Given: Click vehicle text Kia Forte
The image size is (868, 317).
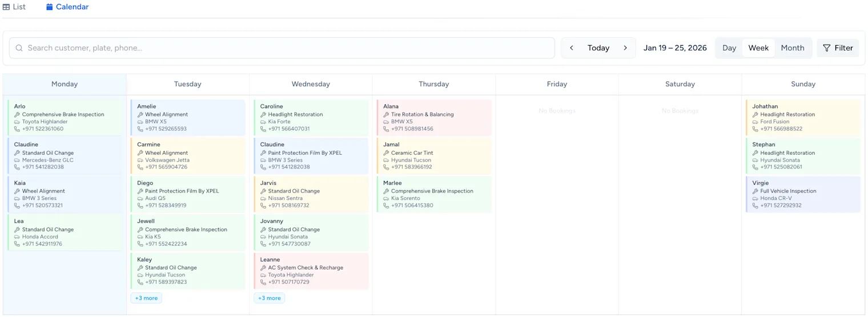Looking at the screenshot, I should click(x=279, y=122).
